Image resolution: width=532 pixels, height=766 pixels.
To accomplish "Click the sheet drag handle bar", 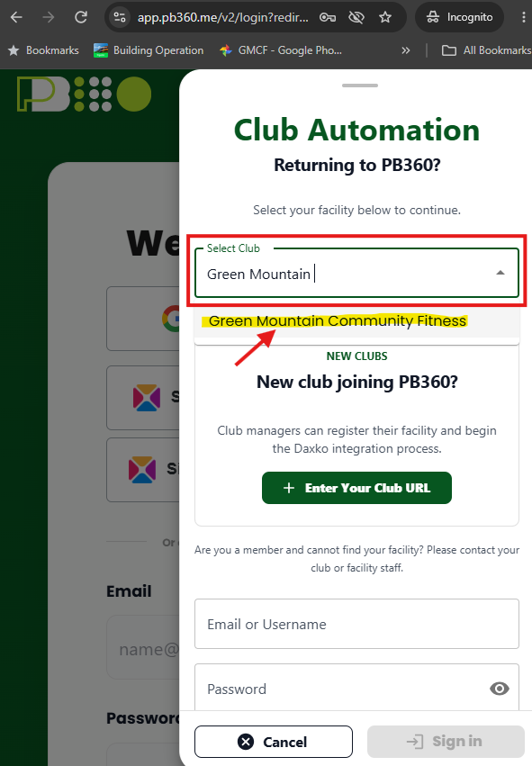I will (x=360, y=86).
